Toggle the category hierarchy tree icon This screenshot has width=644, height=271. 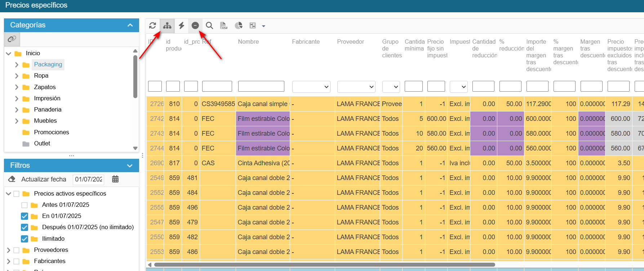point(167,26)
